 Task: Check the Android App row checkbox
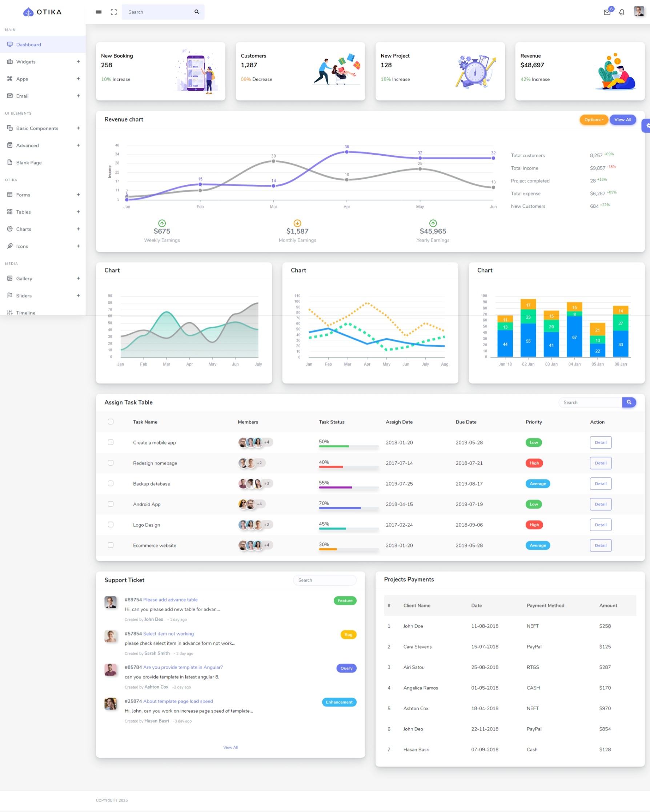tap(111, 504)
